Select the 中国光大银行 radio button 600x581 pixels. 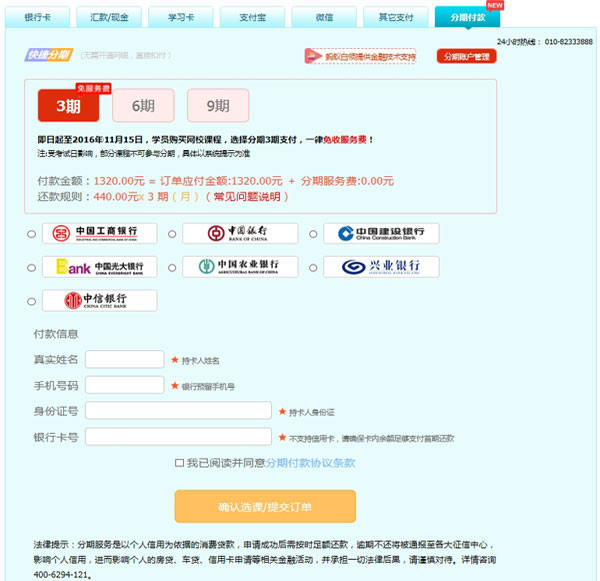[31, 268]
